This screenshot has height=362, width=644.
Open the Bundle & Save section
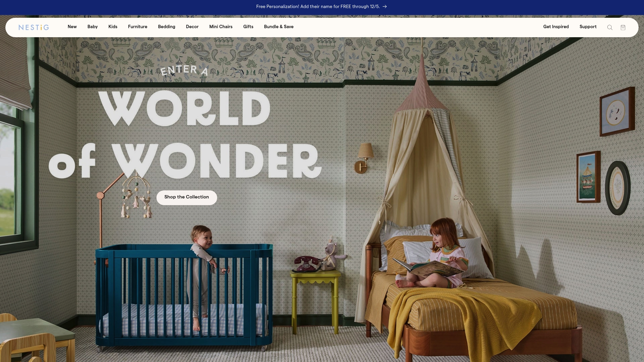coord(279,27)
